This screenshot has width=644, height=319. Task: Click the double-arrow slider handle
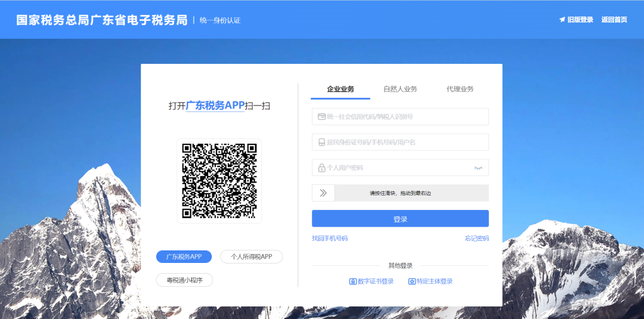click(x=323, y=193)
